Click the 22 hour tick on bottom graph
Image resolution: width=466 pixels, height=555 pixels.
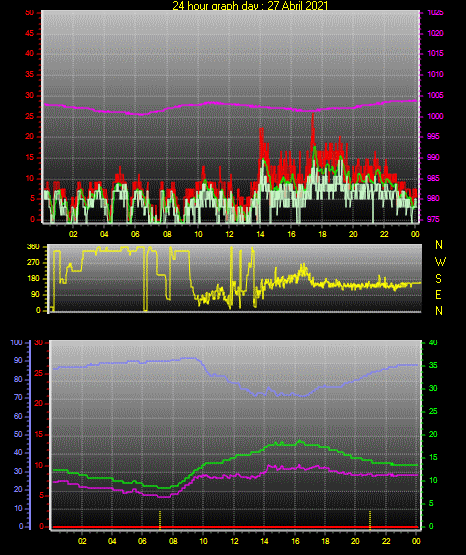click(x=386, y=541)
